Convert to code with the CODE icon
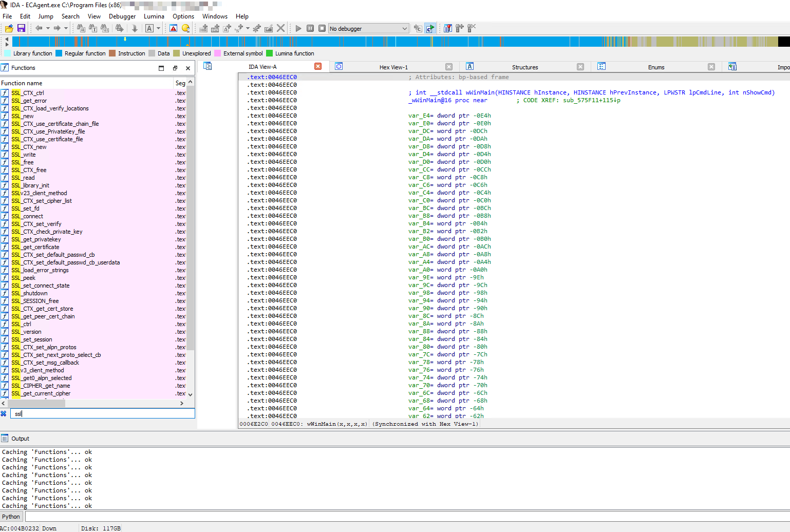The width and height of the screenshot is (790, 532). coord(203,28)
